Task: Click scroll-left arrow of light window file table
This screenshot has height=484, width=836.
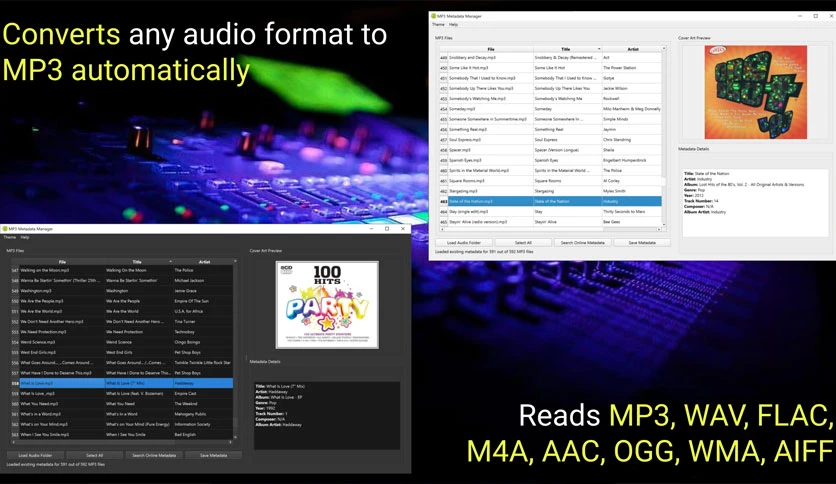Action: [442, 229]
